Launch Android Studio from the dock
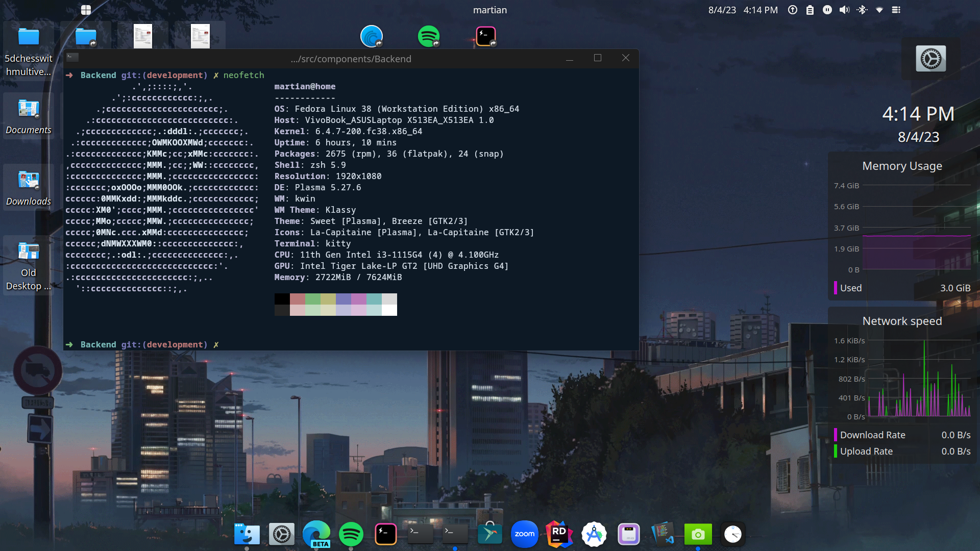Viewport: 980px width, 551px height. coord(594,534)
